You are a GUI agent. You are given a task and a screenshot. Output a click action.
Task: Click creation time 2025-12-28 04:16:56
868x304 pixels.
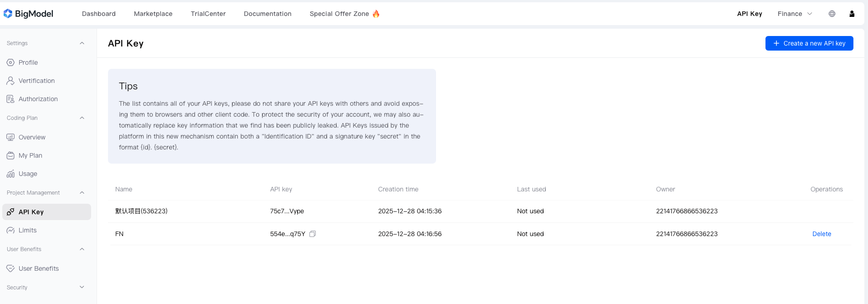coord(410,234)
